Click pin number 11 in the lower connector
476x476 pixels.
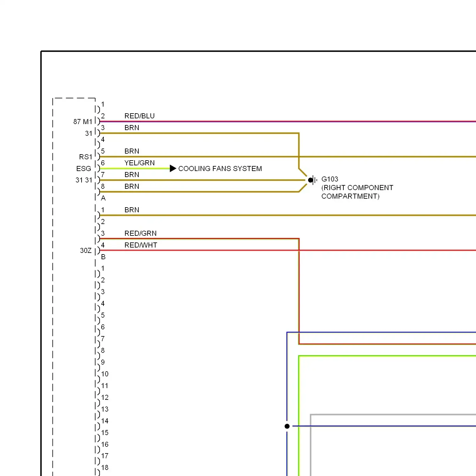coord(105,386)
